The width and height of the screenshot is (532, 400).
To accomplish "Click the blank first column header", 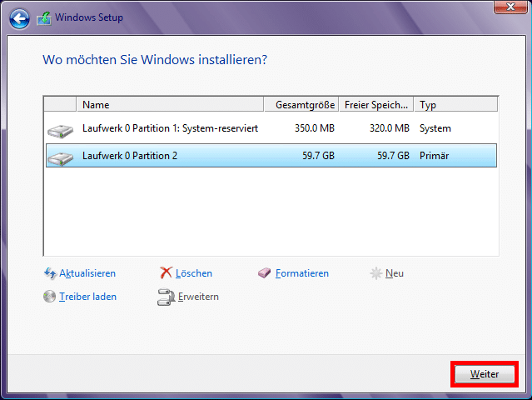I will 60,105.
